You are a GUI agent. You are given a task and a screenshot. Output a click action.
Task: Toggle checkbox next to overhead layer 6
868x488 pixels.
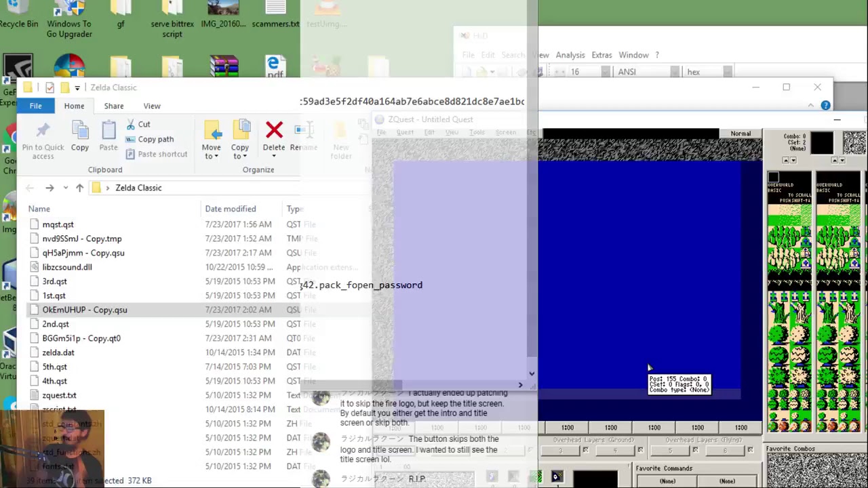(750, 450)
